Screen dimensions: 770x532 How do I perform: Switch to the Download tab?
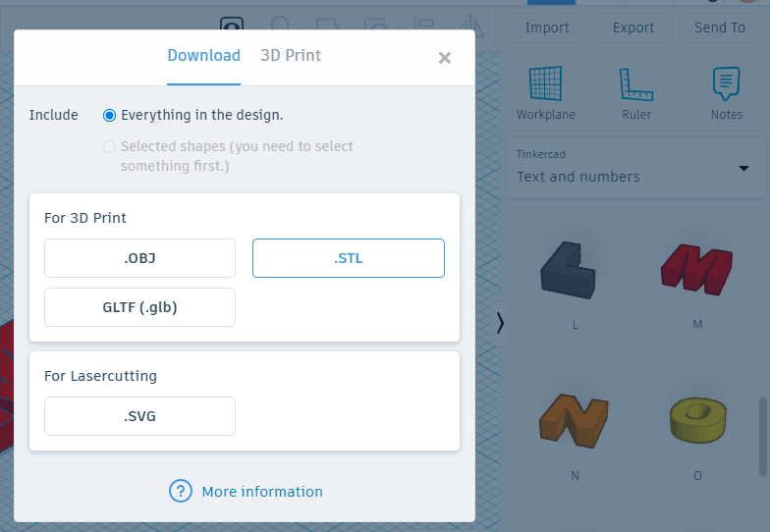coord(203,55)
